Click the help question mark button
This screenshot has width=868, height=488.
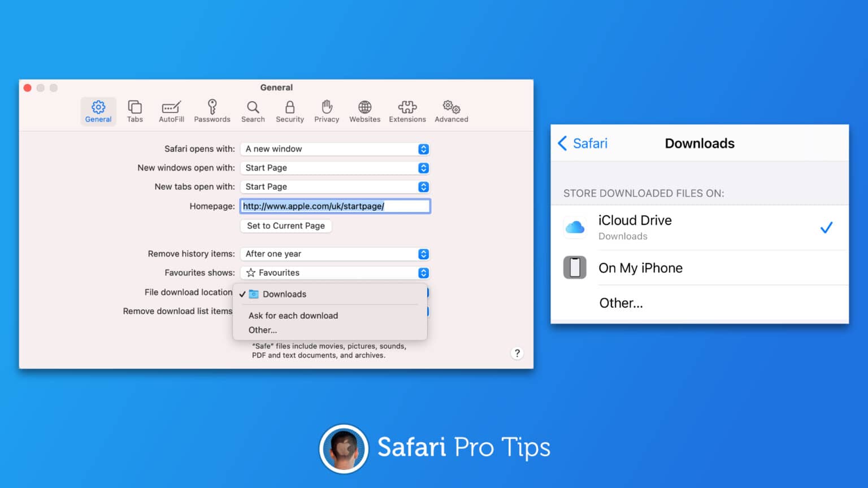[517, 353]
